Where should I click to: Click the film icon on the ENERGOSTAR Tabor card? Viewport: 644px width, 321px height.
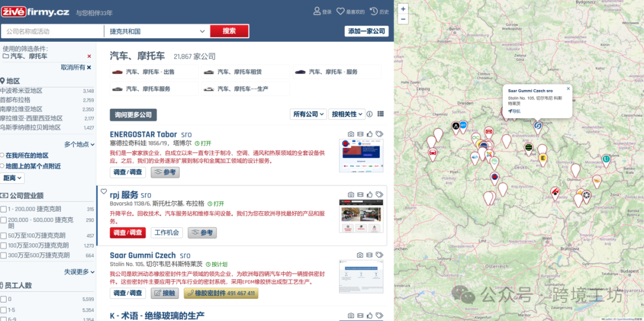pyautogui.click(x=360, y=134)
